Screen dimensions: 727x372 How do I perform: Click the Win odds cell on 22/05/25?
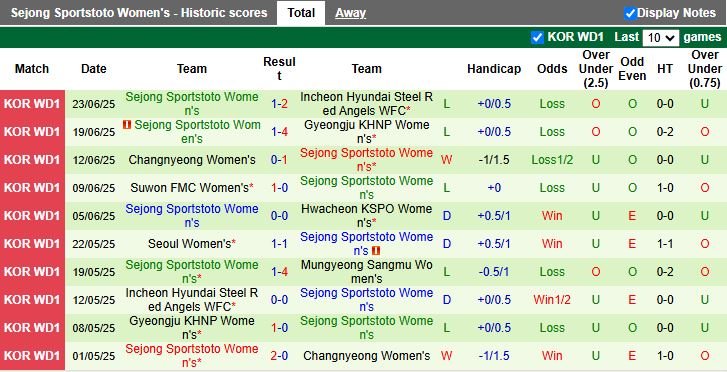[552, 244]
